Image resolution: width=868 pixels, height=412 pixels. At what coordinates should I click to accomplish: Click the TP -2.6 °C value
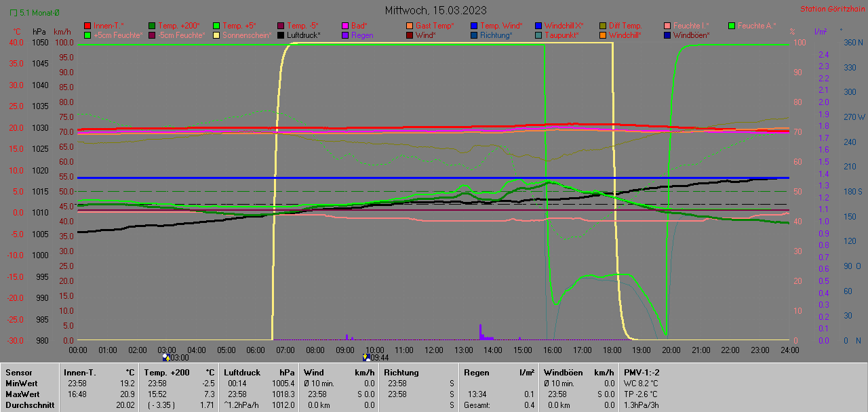point(641,394)
